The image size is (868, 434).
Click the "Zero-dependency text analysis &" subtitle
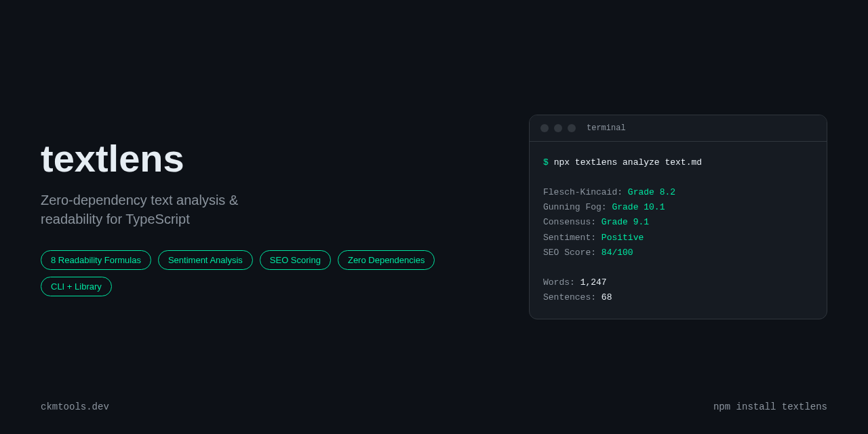click(140, 200)
